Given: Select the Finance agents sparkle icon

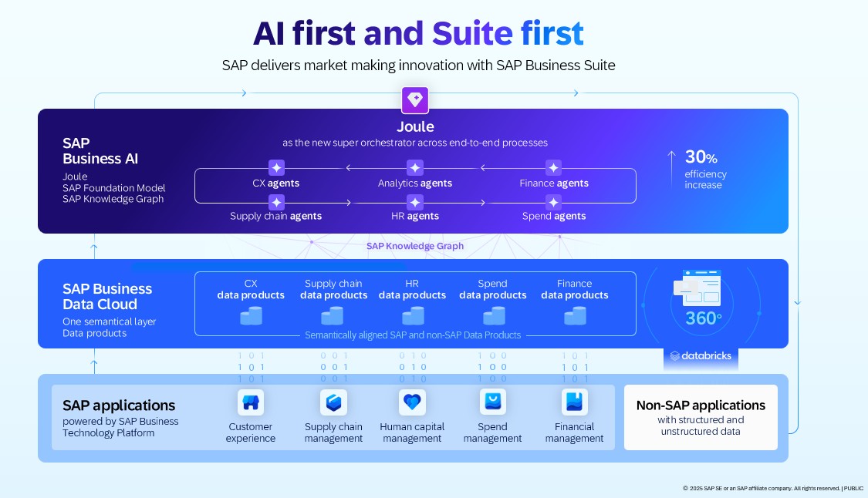Looking at the screenshot, I should click(553, 168).
